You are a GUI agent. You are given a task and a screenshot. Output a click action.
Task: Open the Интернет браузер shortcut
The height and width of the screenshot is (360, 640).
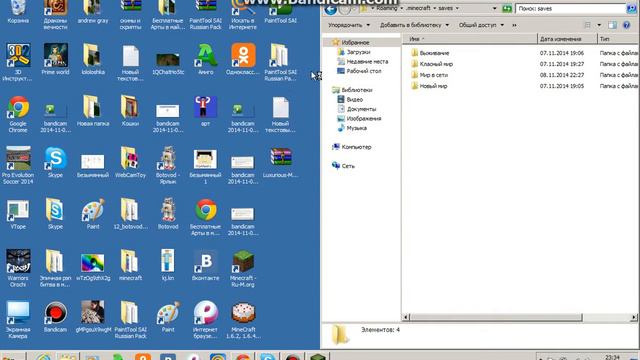point(205,320)
